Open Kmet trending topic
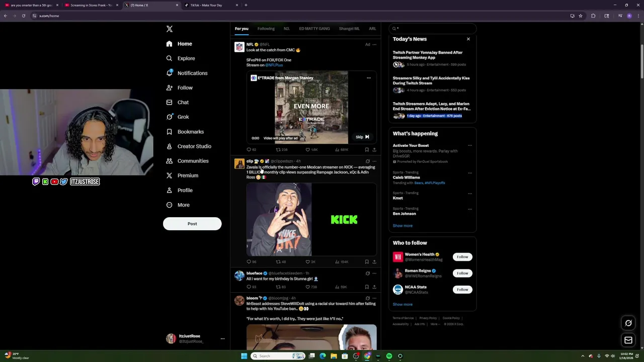Image resolution: width=644 pixels, height=362 pixels. pos(398,198)
